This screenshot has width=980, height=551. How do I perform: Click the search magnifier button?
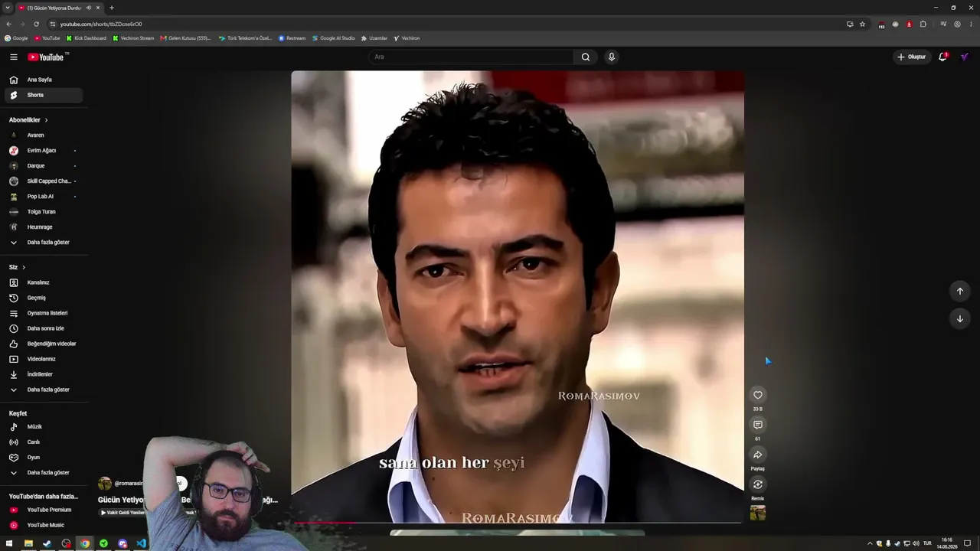pyautogui.click(x=586, y=57)
